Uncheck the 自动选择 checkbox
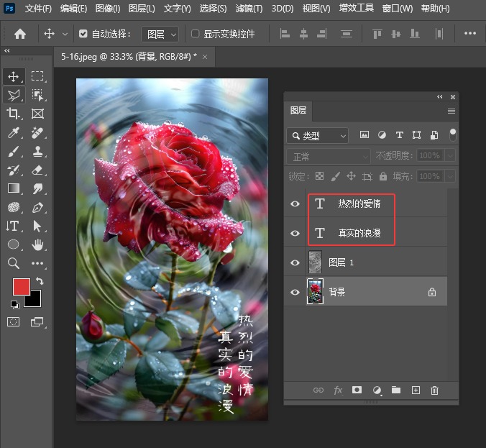486x448 pixels. pyautogui.click(x=83, y=34)
